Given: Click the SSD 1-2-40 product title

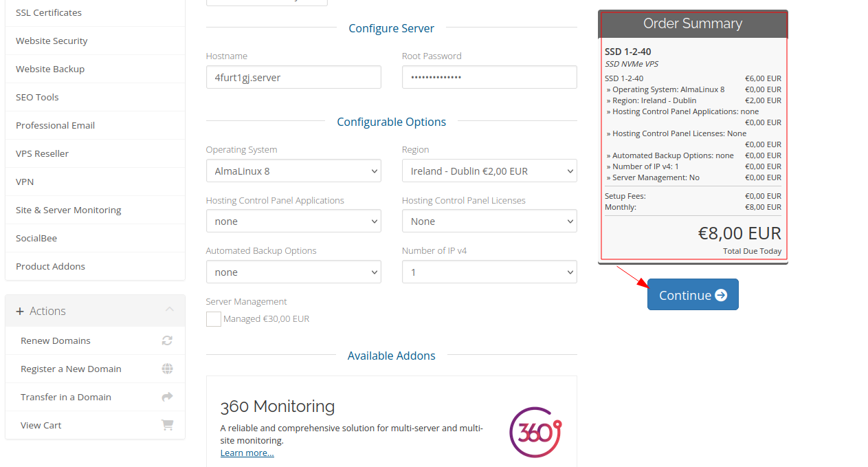Looking at the screenshot, I should 628,52.
